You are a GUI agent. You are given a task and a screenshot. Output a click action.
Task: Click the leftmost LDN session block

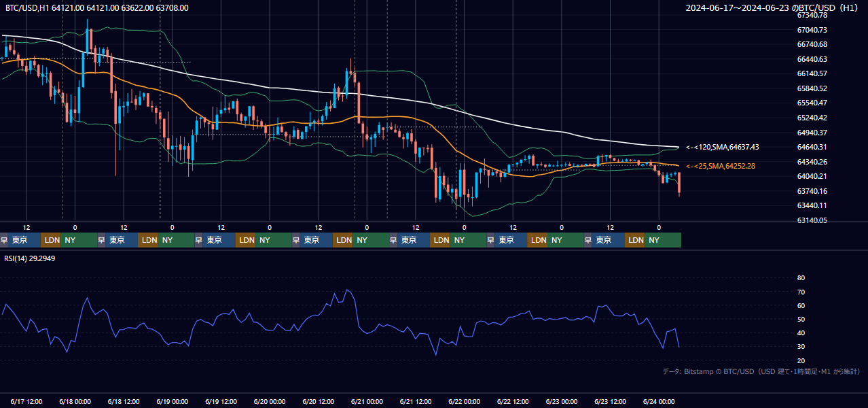coord(51,240)
